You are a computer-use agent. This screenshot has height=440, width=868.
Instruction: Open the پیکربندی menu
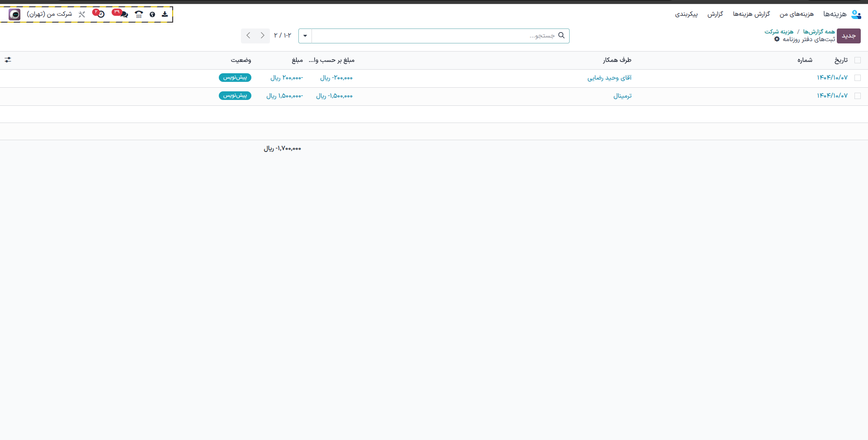686,14
